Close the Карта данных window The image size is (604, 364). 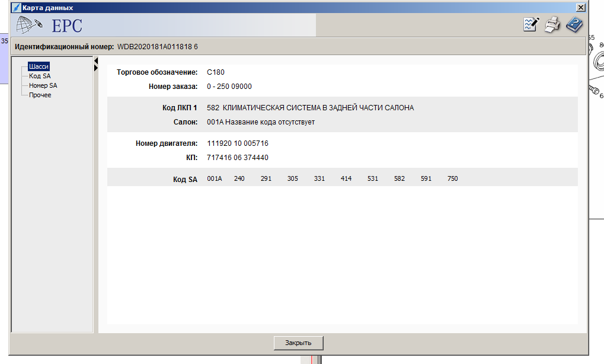point(581,7)
